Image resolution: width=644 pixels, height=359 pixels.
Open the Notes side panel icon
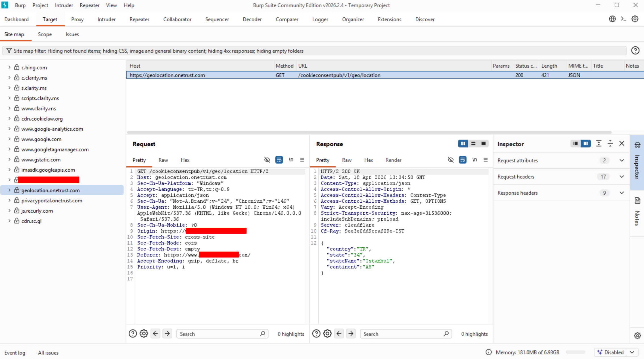tap(637, 201)
